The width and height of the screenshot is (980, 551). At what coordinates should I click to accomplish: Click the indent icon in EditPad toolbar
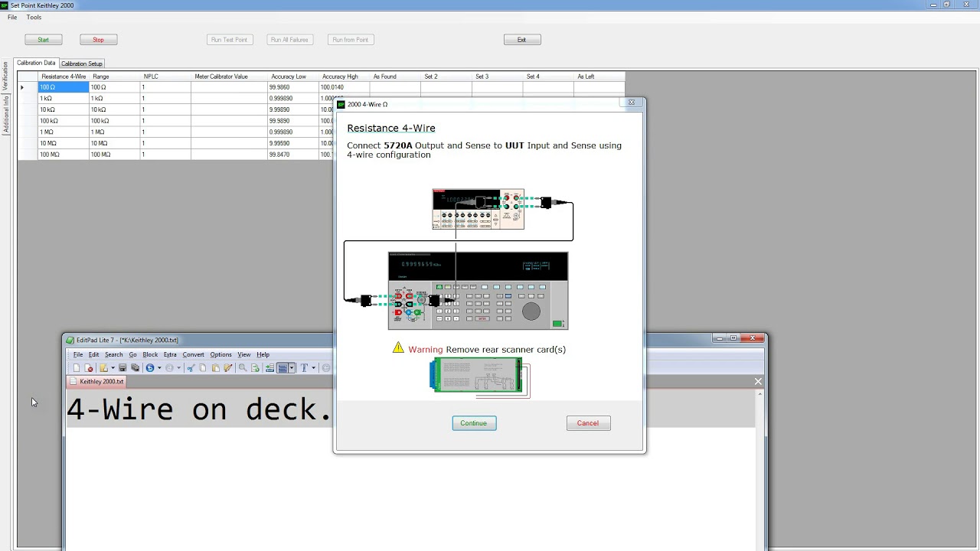tap(269, 368)
